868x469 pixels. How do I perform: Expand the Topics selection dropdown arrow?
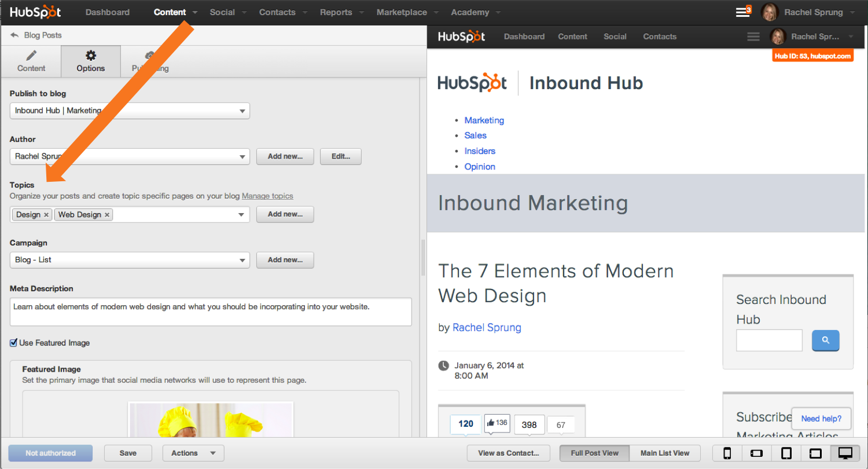(x=242, y=215)
